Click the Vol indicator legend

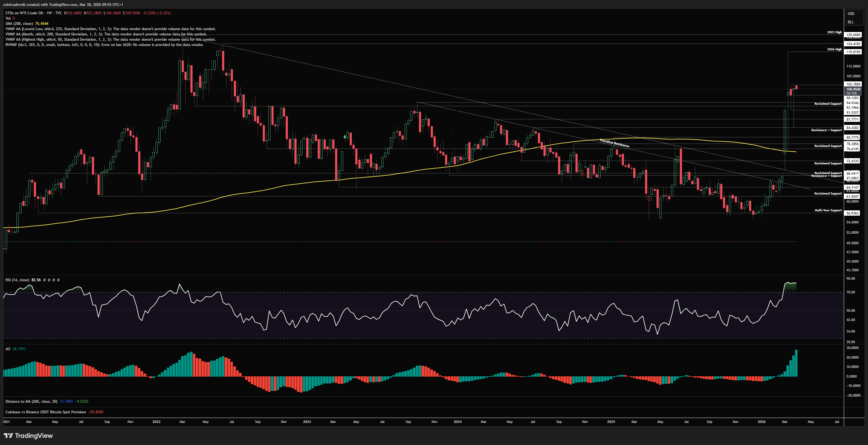click(8, 18)
